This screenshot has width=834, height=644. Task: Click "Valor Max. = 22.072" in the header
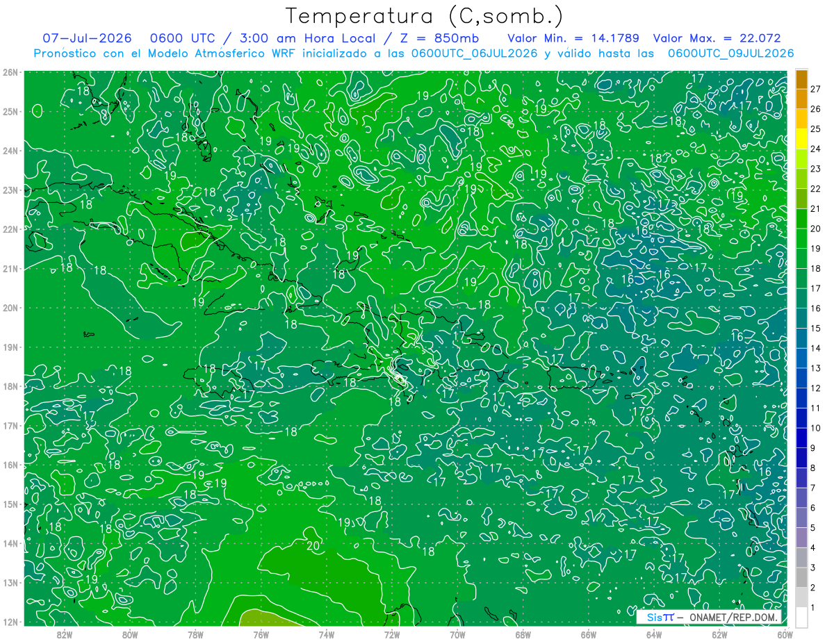(717, 38)
